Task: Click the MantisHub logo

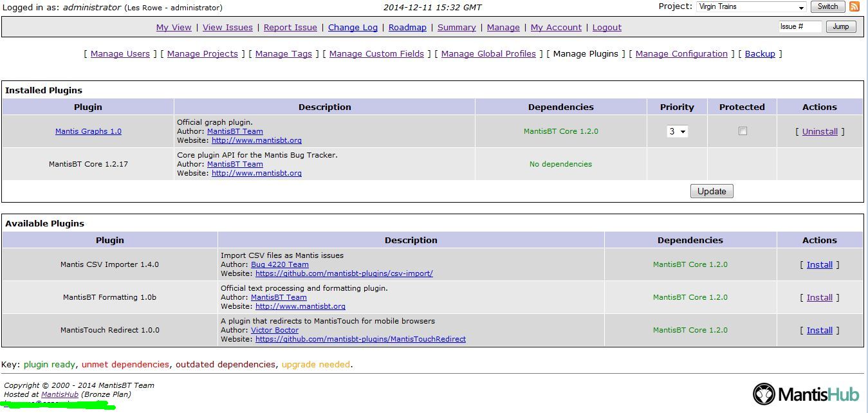Action: click(x=806, y=393)
